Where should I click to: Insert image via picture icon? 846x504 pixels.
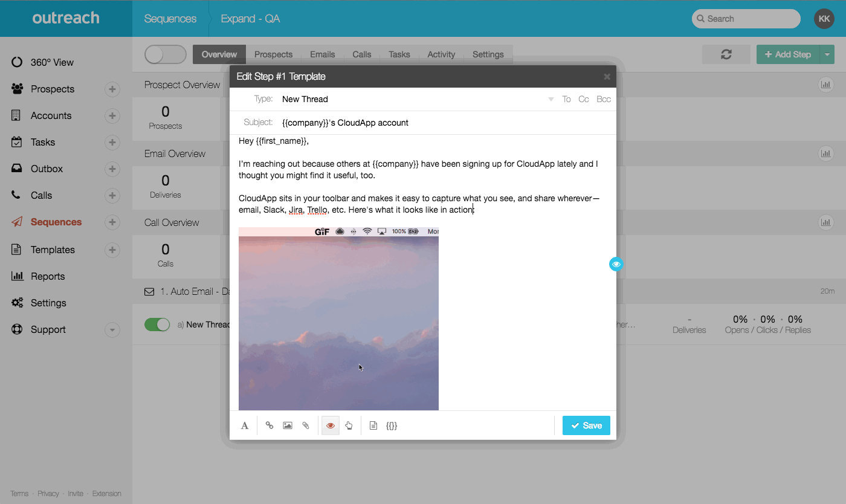click(288, 425)
